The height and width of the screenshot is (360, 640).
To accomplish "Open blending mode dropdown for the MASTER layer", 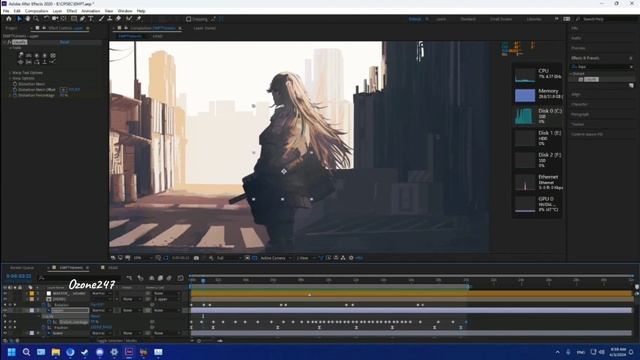I will pyautogui.click(x=101, y=293).
